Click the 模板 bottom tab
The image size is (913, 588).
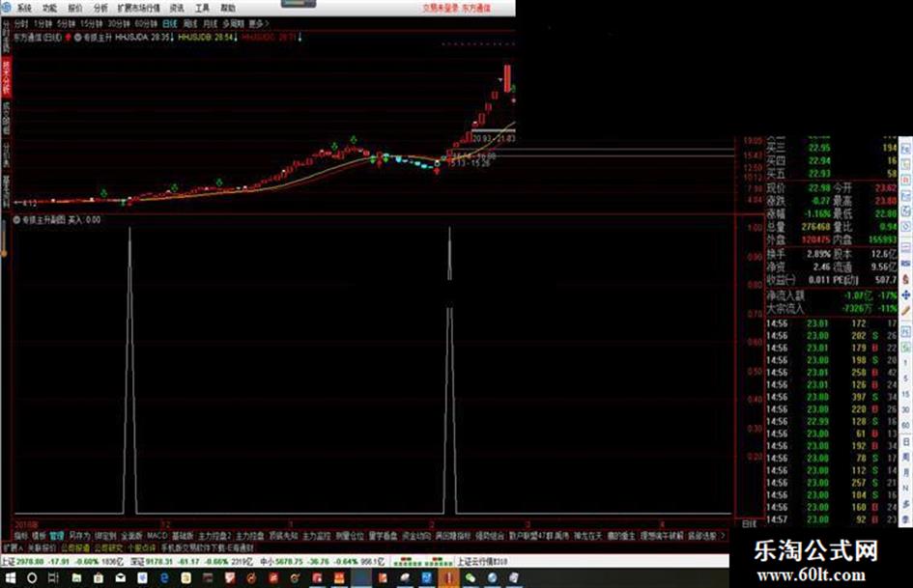39,536
